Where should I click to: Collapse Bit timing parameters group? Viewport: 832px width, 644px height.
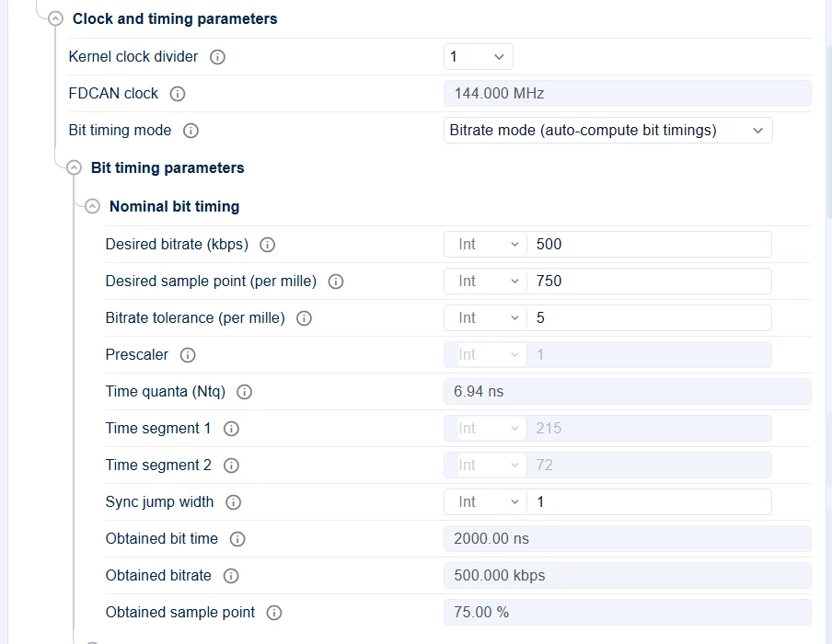[x=74, y=168]
